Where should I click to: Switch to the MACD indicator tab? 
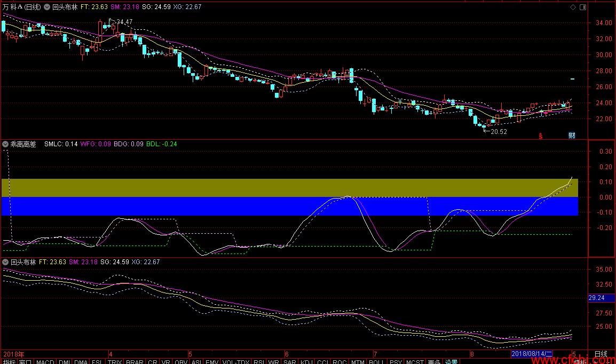[x=45, y=361]
